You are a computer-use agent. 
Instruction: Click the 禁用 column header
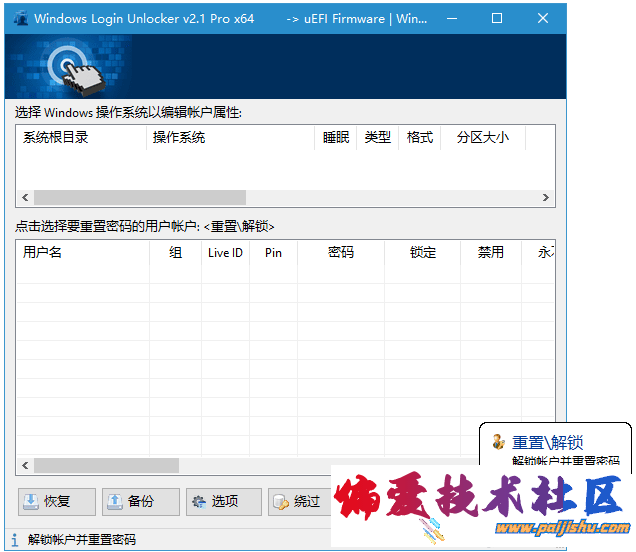click(490, 253)
